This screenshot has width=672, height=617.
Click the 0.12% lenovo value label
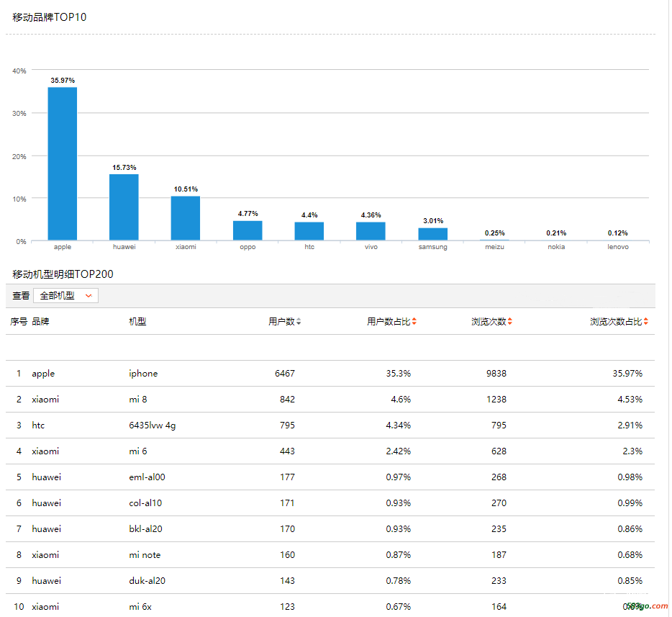point(617,233)
